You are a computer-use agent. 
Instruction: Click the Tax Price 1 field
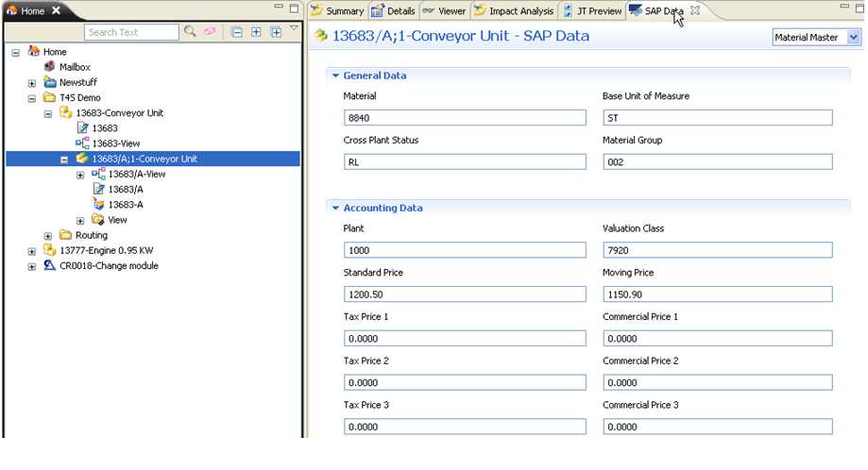click(x=465, y=339)
